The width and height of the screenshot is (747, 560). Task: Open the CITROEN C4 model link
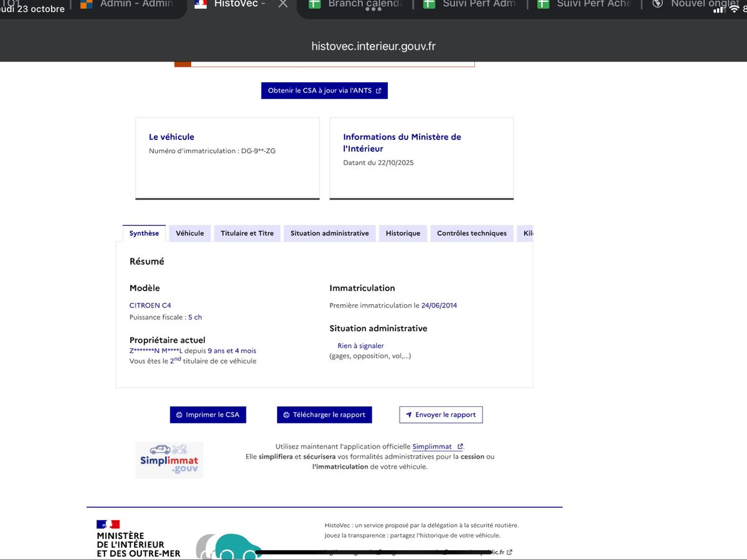tap(150, 305)
